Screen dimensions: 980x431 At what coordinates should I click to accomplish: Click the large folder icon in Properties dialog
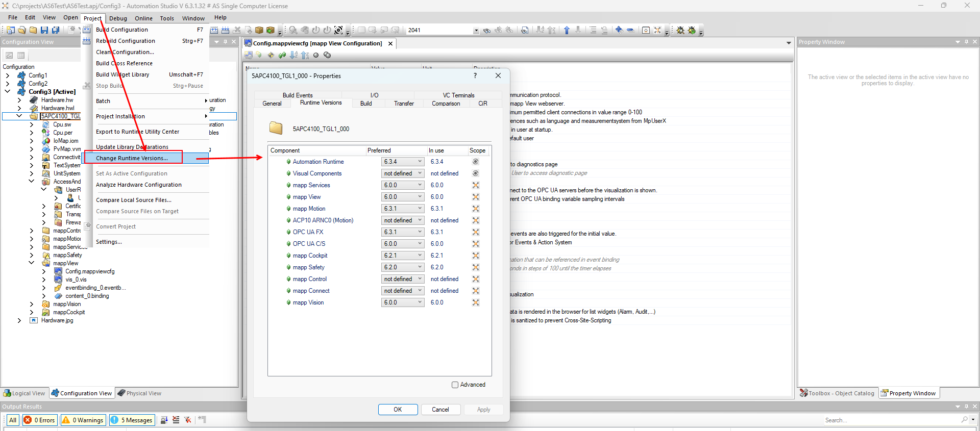pos(276,128)
